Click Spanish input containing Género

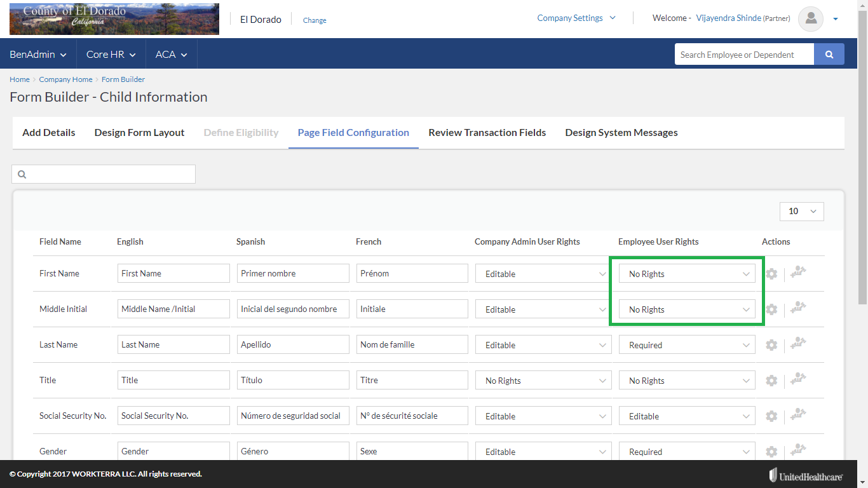point(293,451)
